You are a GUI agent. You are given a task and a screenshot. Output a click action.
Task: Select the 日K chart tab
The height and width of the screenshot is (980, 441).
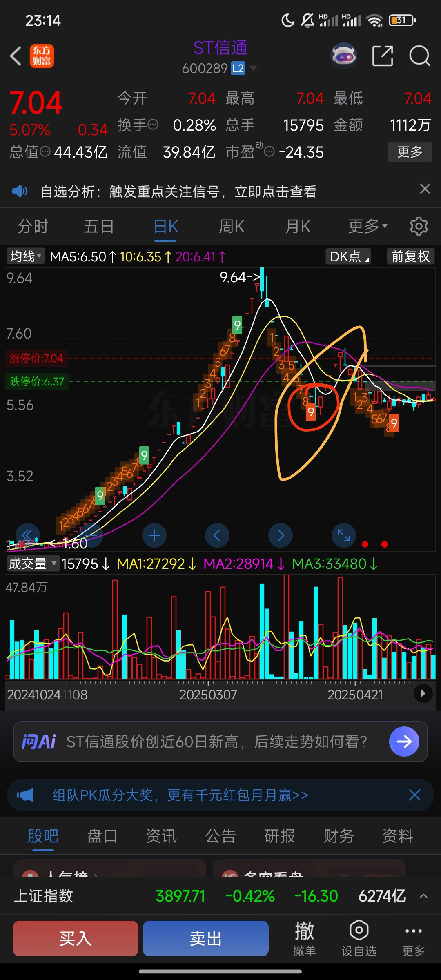(166, 226)
